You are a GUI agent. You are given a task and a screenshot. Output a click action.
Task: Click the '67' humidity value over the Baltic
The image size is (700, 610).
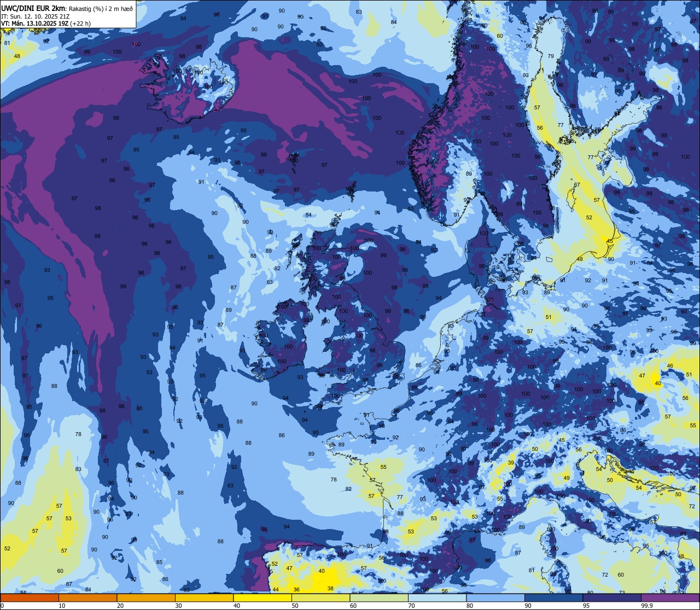[x=576, y=184]
